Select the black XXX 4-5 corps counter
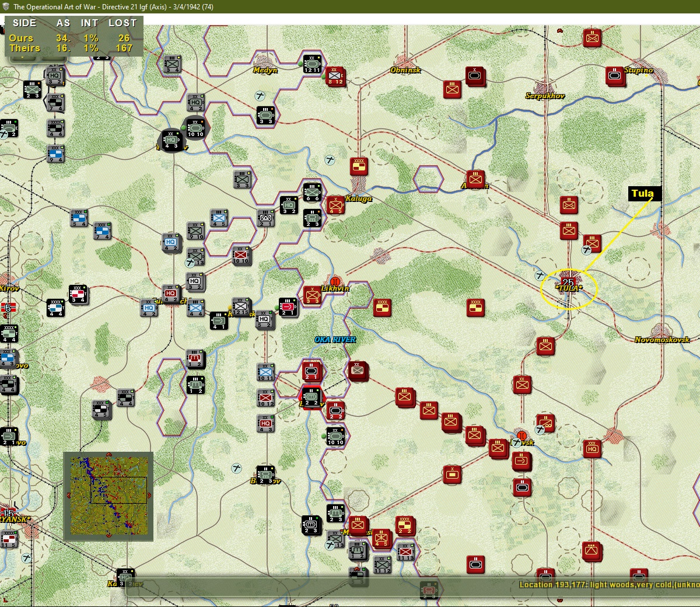 (x=101, y=410)
